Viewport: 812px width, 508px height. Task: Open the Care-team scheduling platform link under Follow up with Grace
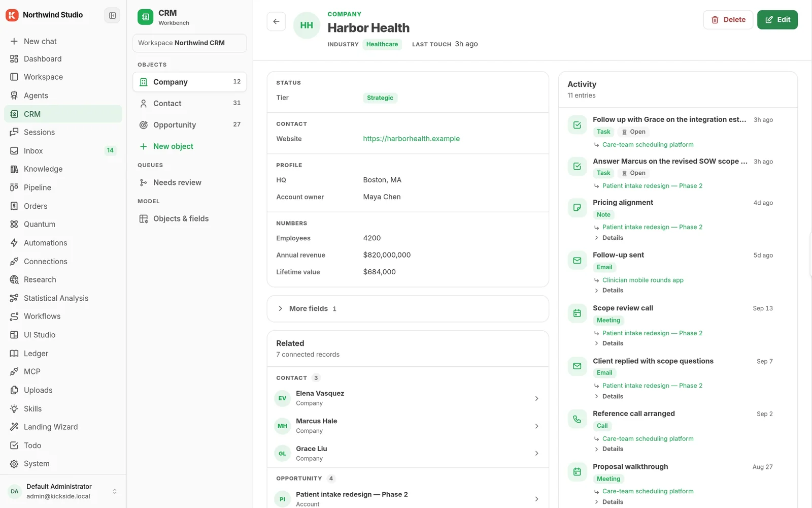pos(648,145)
